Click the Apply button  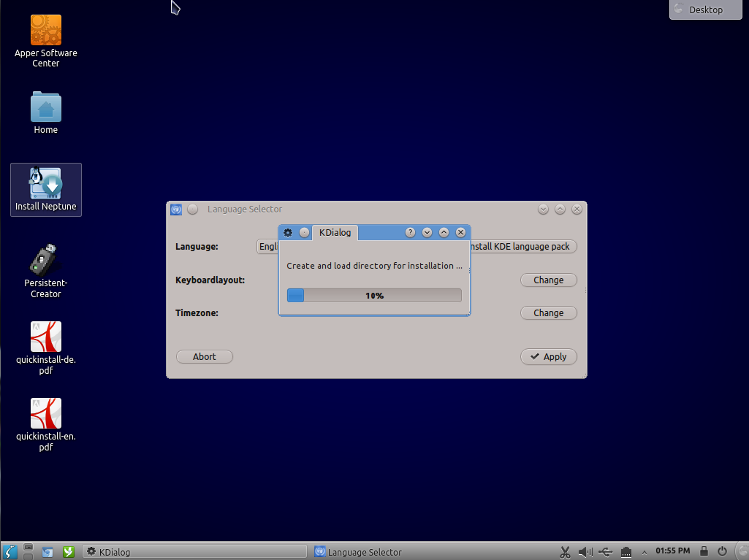pyautogui.click(x=548, y=356)
